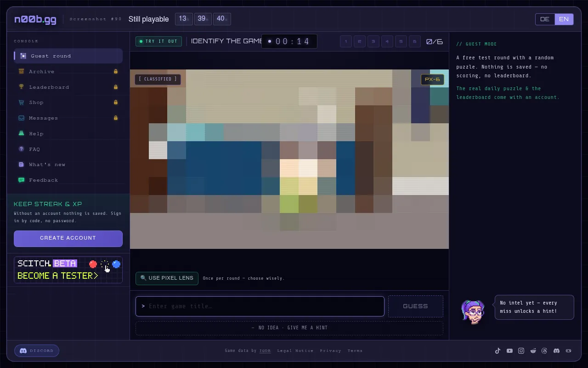Image resolution: width=588 pixels, height=368 pixels.
Task: Click the lock icon next to Leaderboard
Action: [x=116, y=87]
